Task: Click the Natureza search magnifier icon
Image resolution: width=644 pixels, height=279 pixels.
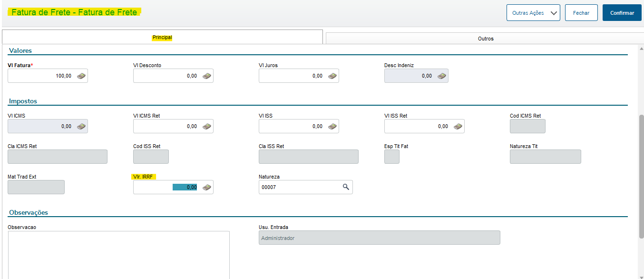Action: coord(346,187)
